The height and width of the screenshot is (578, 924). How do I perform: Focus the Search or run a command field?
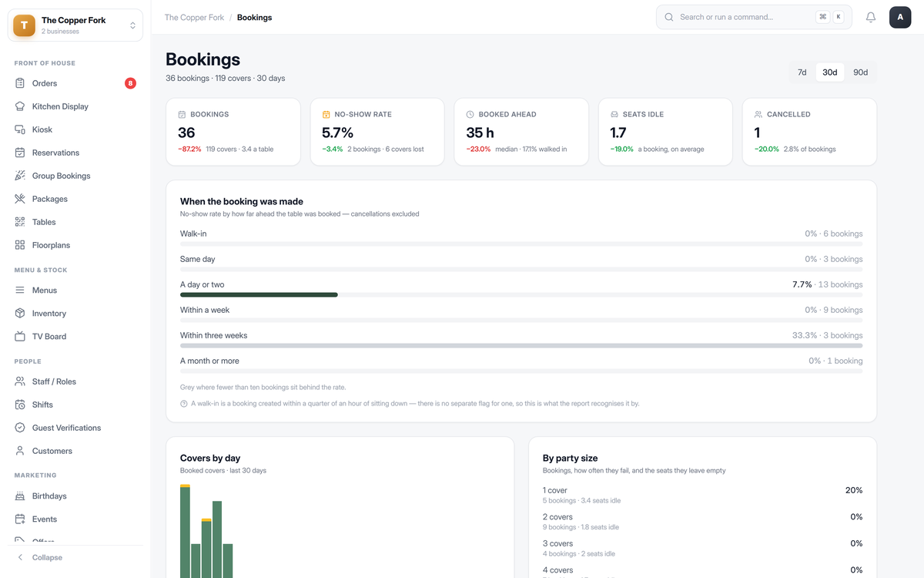[x=754, y=17]
